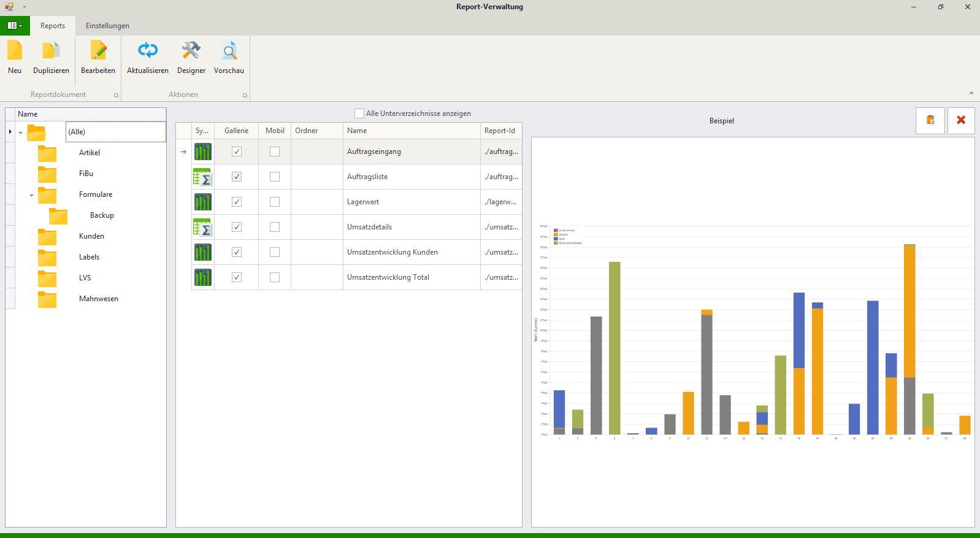Select the Umsatzentwicklung Total report row
Image resolution: width=980 pixels, height=538 pixels.
(x=388, y=277)
